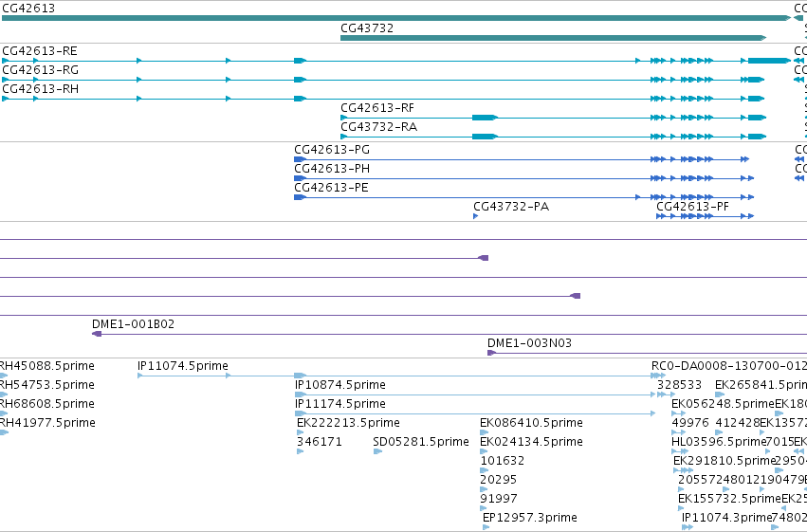
Task: Select the DME1-003N03 clone label
Action: tap(529, 343)
